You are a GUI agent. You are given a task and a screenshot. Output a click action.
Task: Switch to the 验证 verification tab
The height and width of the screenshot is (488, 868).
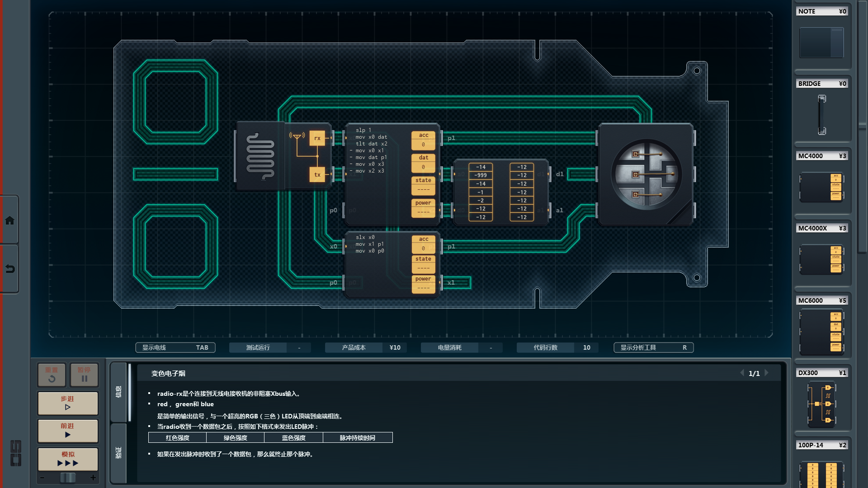tap(119, 452)
